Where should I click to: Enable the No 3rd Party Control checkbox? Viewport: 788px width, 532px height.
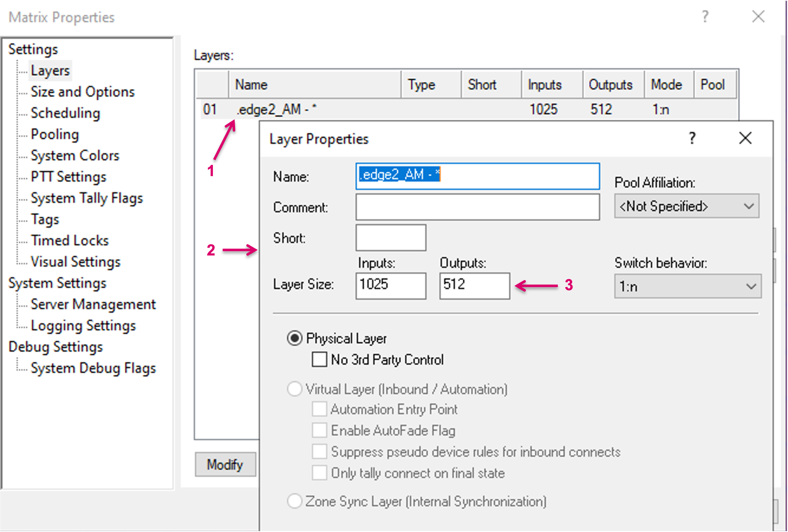coord(320,360)
